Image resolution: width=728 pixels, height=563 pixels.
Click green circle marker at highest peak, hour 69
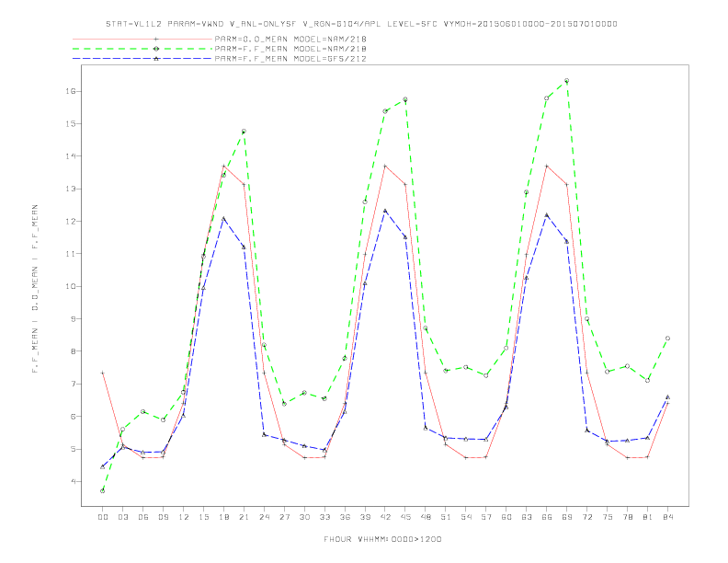click(x=566, y=81)
